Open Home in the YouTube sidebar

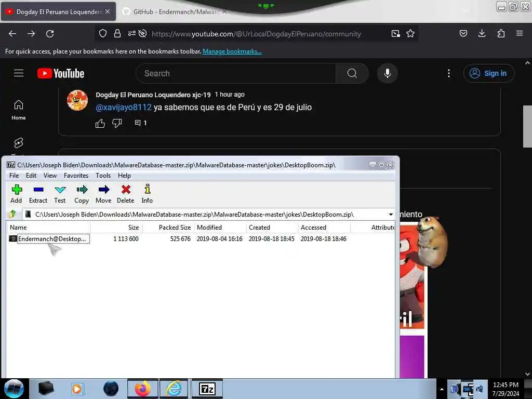(x=19, y=110)
